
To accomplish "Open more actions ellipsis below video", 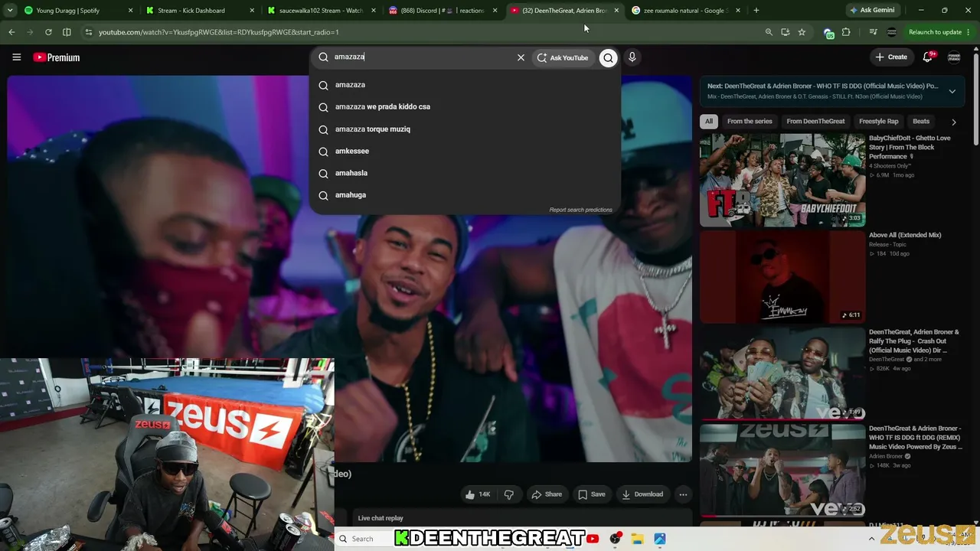I will (683, 494).
